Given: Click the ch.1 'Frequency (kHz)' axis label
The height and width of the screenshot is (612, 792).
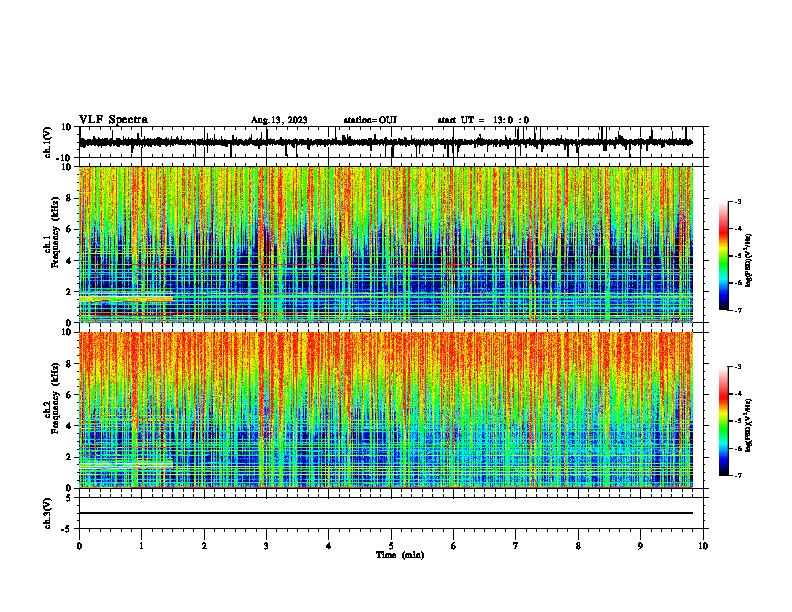Looking at the screenshot, I should (x=55, y=233).
